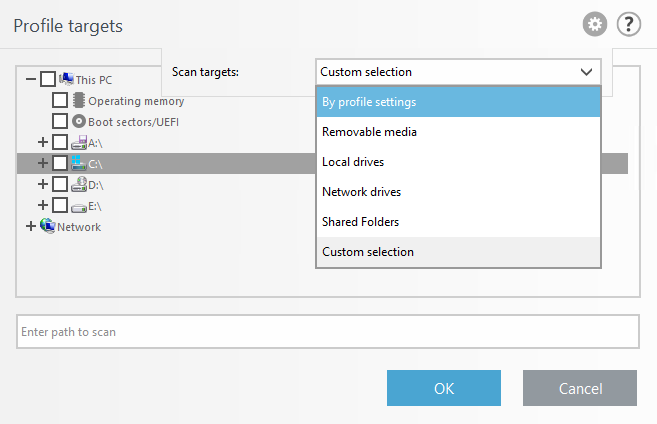This screenshot has height=424, width=657.
Task: Click the Boot sectors/UEFI disk icon
Action: 79,121
